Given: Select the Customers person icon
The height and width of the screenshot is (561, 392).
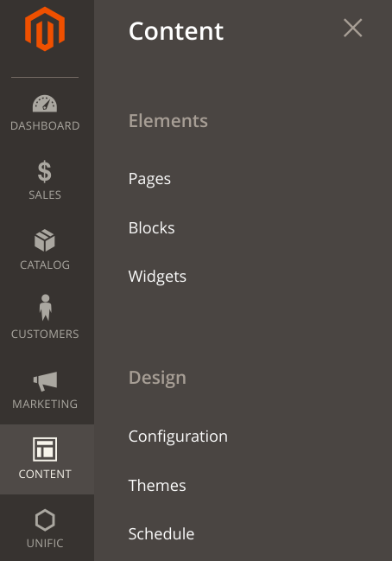Looking at the screenshot, I should pos(46,308).
